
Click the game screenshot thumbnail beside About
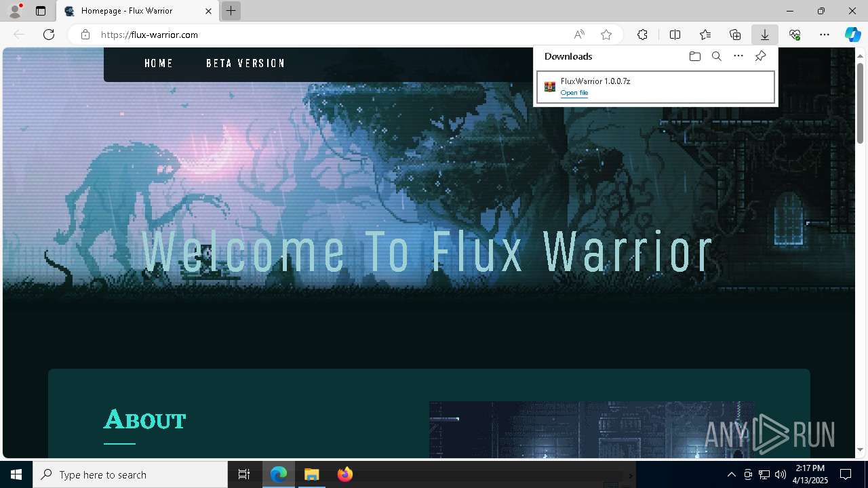click(x=592, y=429)
